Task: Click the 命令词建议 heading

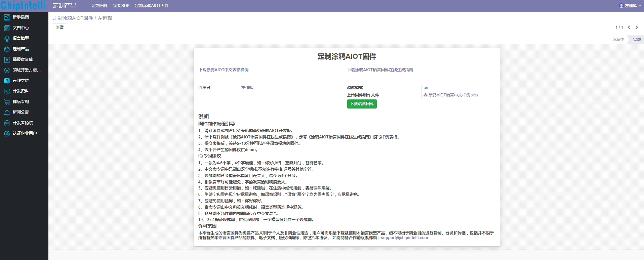Action: 210,156
